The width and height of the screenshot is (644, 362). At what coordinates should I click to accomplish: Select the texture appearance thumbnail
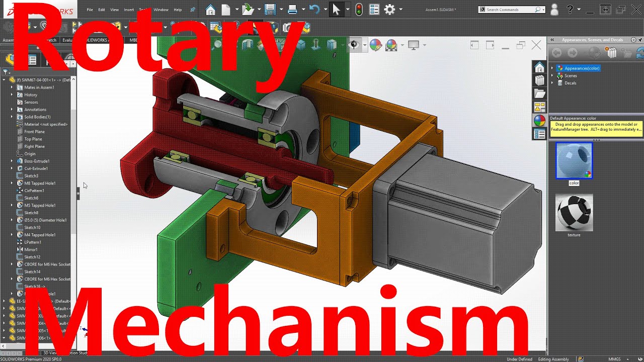click(x=574, y=213)
